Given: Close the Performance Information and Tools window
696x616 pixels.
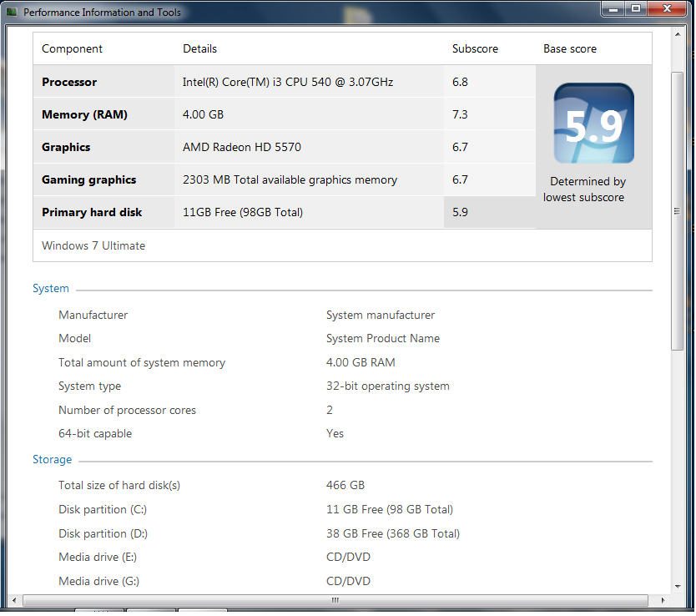Looking at the screenshot, I should 667,9.
